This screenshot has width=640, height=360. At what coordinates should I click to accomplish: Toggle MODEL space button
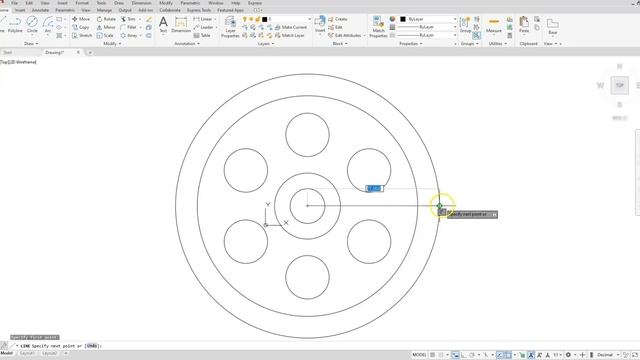pos(419,355)
